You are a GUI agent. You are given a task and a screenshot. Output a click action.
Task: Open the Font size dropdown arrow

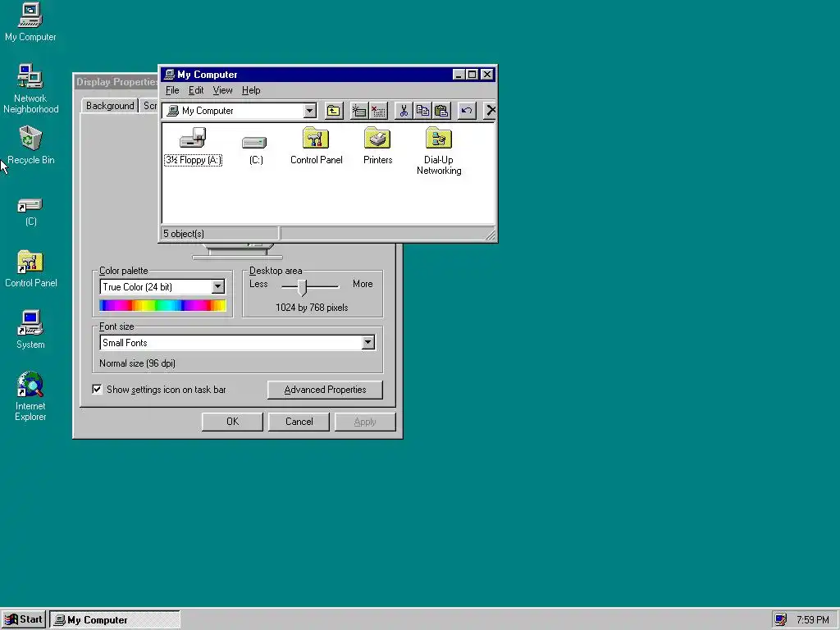pos(367,343)
